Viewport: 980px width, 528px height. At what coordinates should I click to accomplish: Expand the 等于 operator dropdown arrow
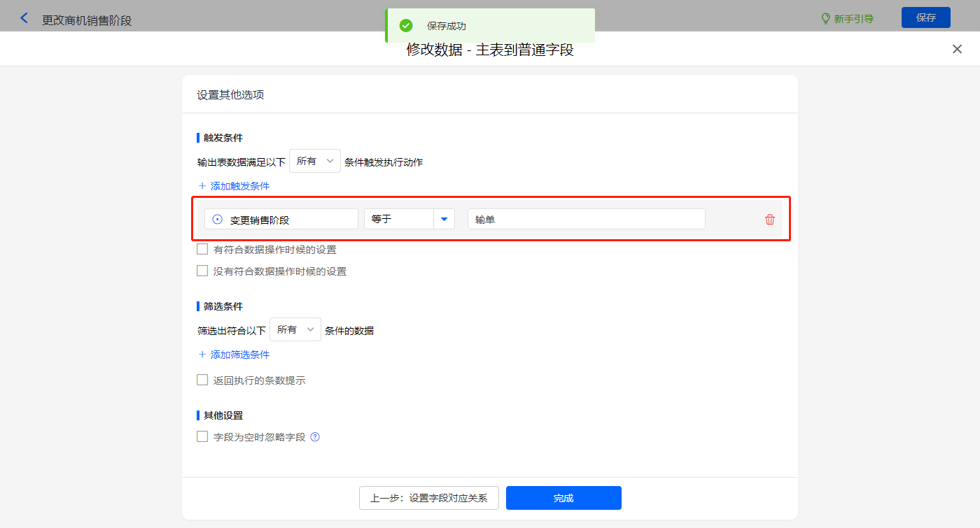444,220
